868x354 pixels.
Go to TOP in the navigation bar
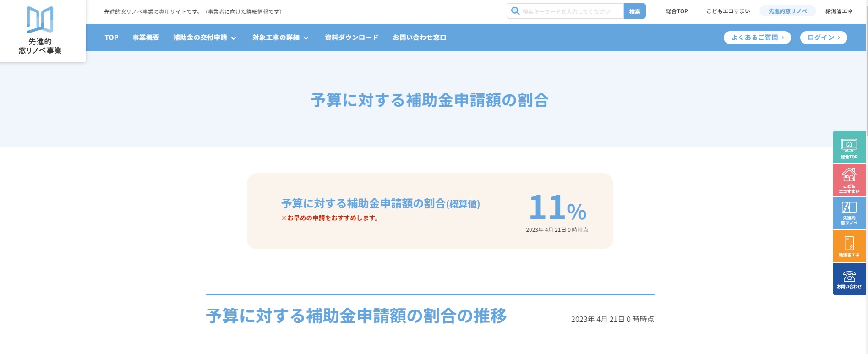point(111,38)
